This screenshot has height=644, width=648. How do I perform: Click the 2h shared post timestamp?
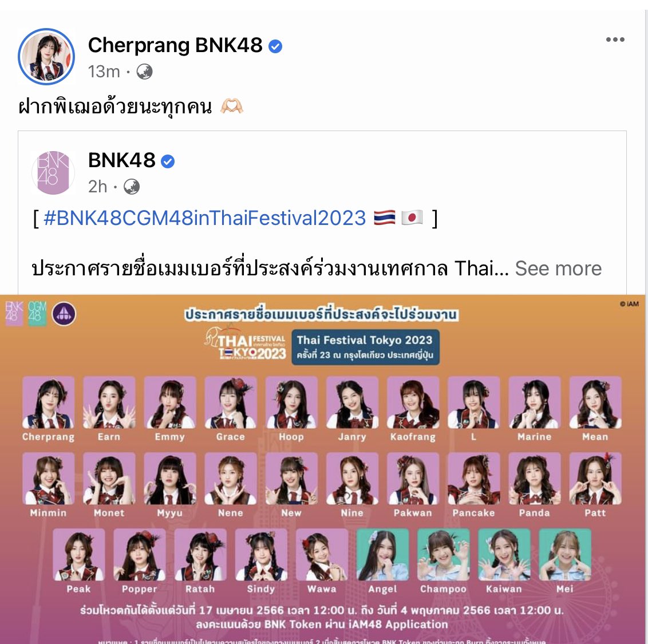click(97, 187)
